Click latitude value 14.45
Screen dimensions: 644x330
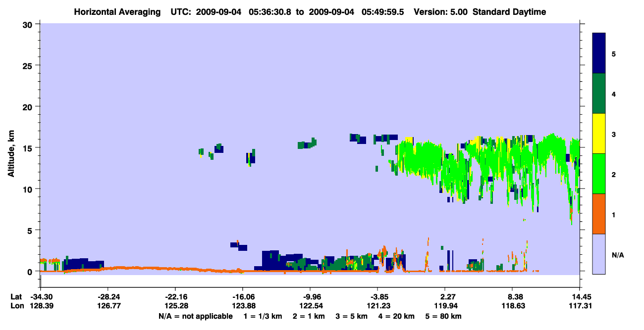pyautogui.click(x=580, y=297)
